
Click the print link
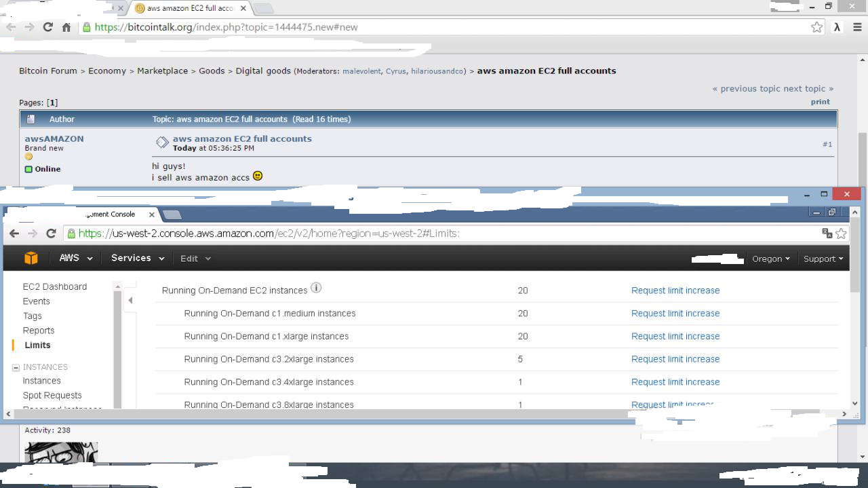point(821,102)
